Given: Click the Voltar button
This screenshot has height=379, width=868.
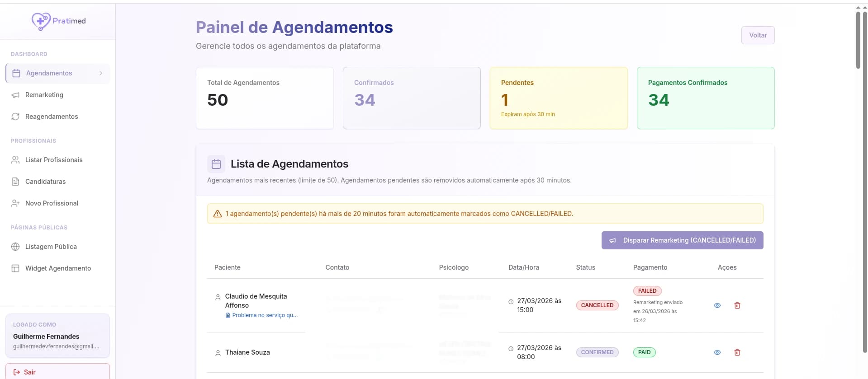Looking at the screenshot, I should [x=758, y=35].
